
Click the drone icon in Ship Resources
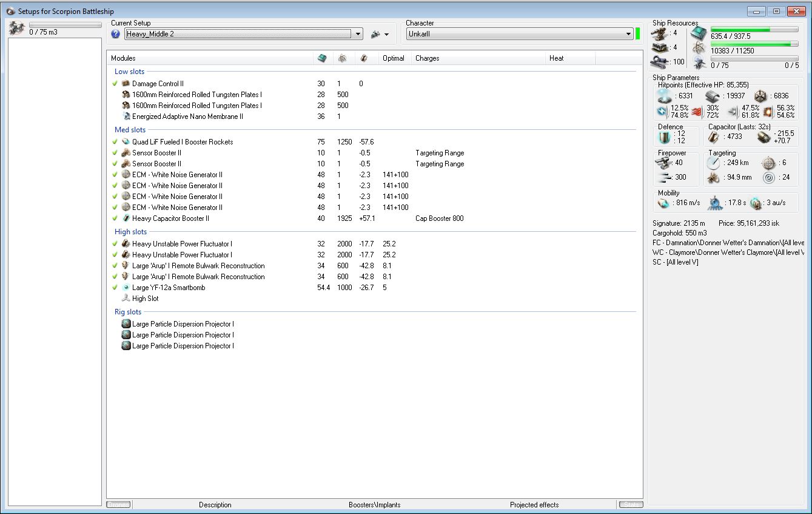[699, 62]
